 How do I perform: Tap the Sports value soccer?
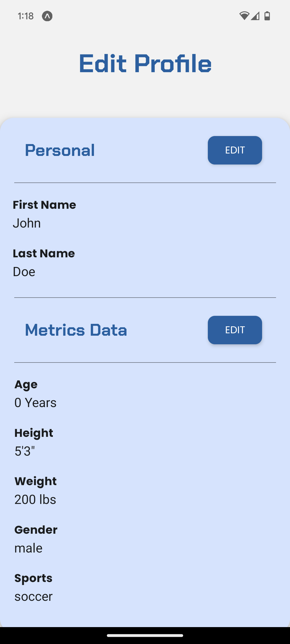pyautogui.click(x=33, y=597)
